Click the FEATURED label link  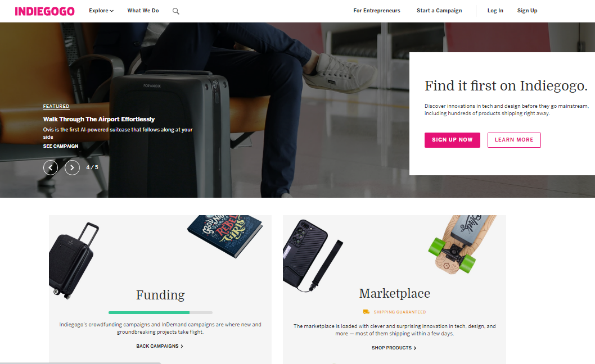(56, 106)
